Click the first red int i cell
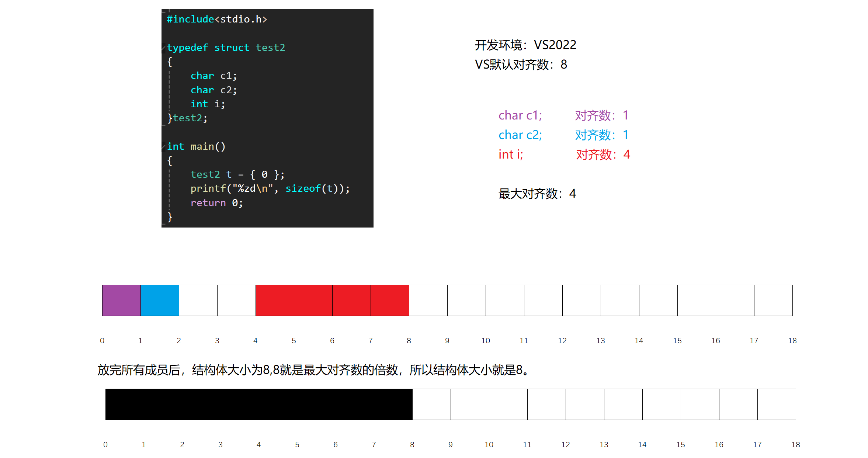 tap(275, 300)
